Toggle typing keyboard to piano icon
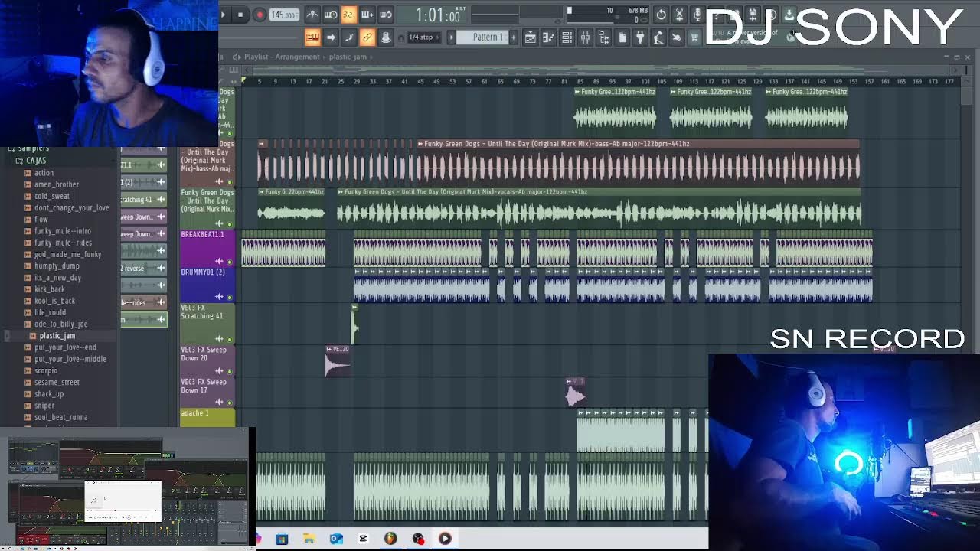 click(312, 37)
